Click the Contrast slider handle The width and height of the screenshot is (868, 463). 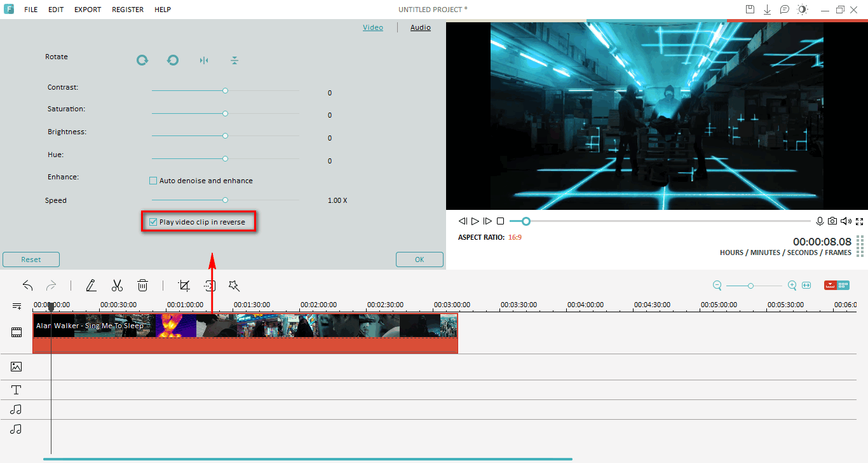pyautogui.click(x=225, y=91)
